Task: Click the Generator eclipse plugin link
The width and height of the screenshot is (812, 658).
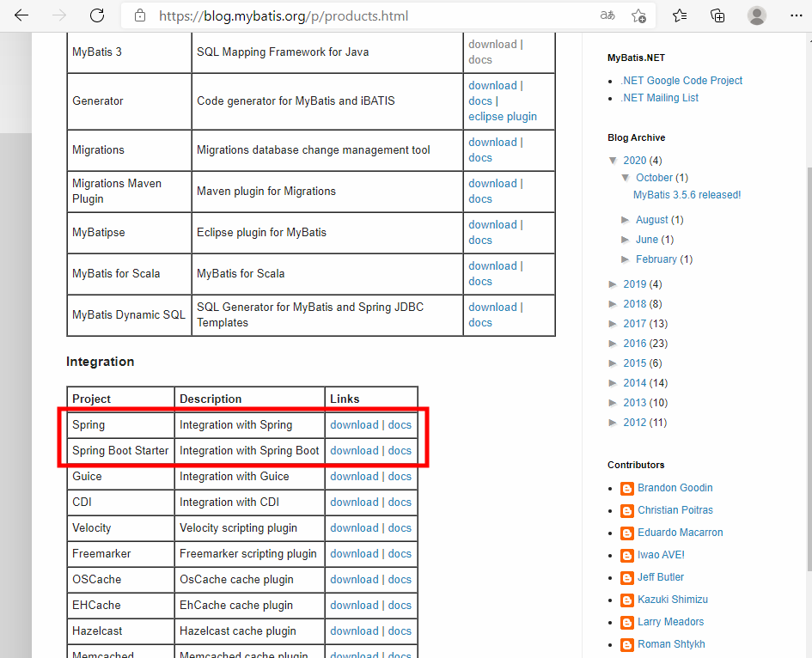Action: (x=503, y=117)
